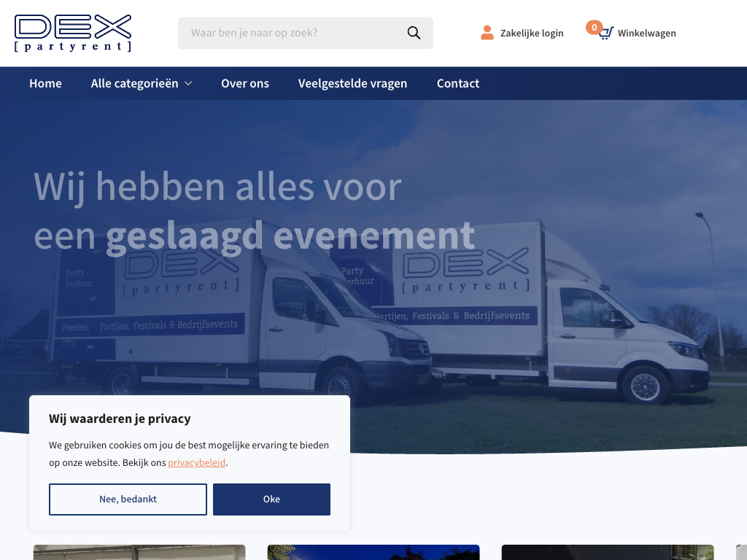Open the Over ons page
The image size is (747, 560).
pyautogui.click(x=245, y=84)
